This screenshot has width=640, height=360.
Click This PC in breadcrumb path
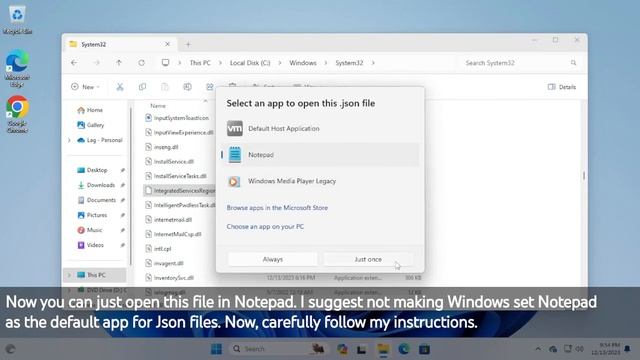tap(200, 63)
